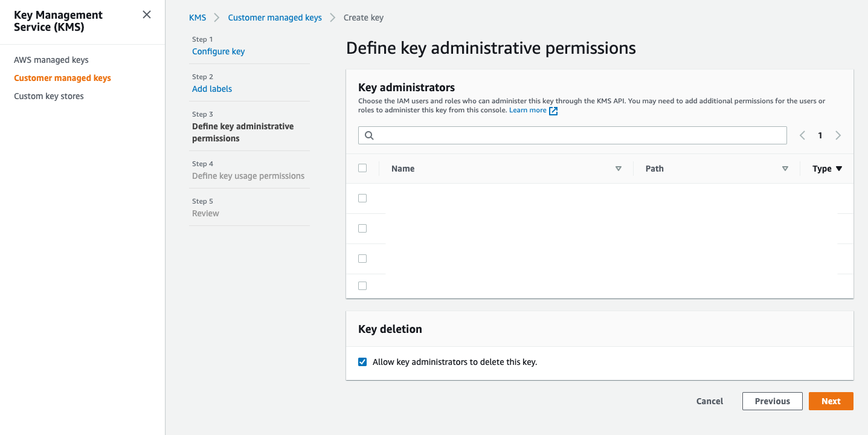This screenshot has height=435, width=868.
Task: Go to Step 1 Configure key
Action: point(218,51)
